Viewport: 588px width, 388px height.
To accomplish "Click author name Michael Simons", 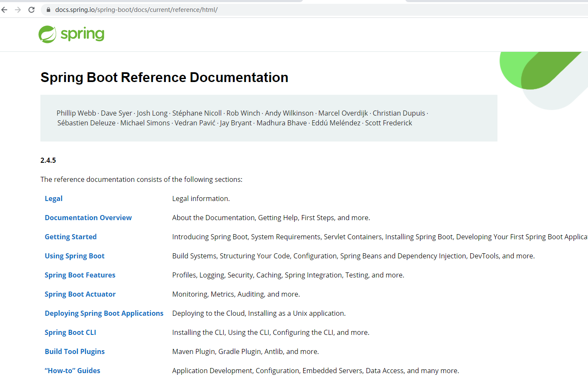I will 145,123.
